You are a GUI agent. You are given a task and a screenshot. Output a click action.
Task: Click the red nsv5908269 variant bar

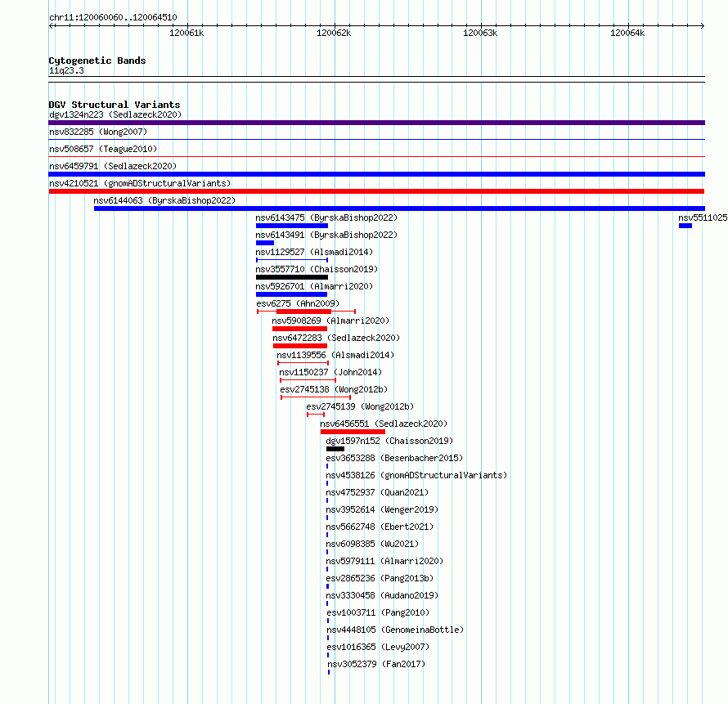coord(299,329)
